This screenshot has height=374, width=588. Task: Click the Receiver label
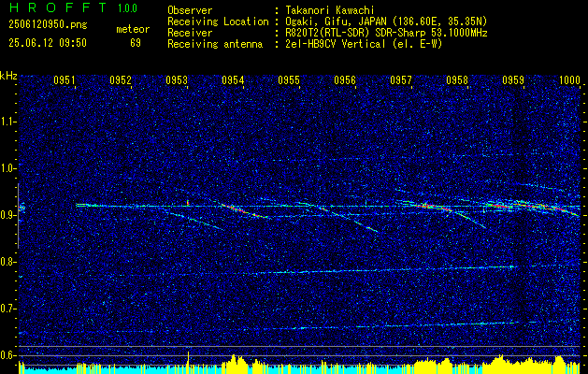coord(190,33)
